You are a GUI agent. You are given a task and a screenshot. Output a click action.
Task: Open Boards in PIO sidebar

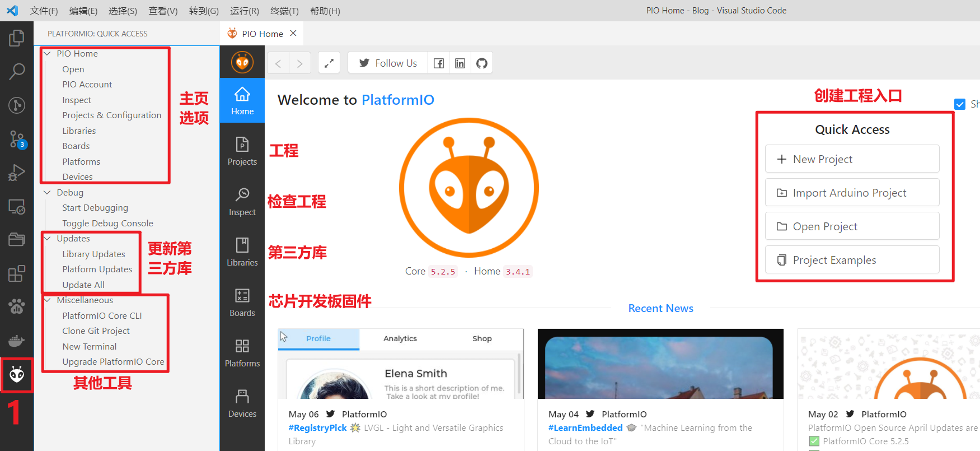242,303
